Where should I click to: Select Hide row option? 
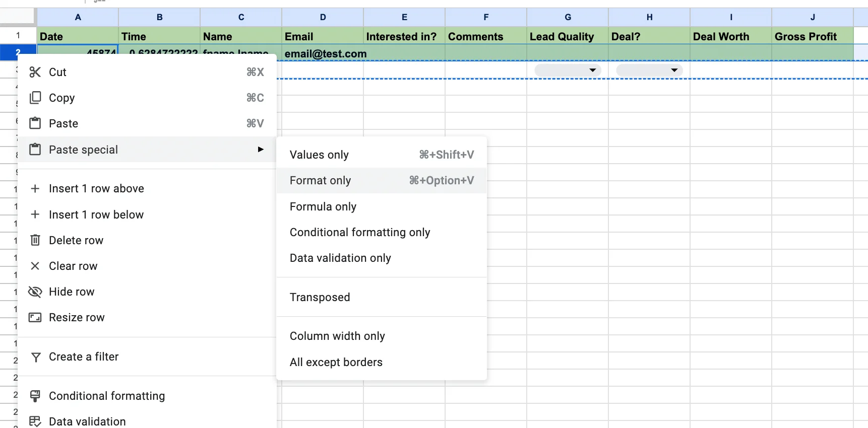tap(147, 292)
